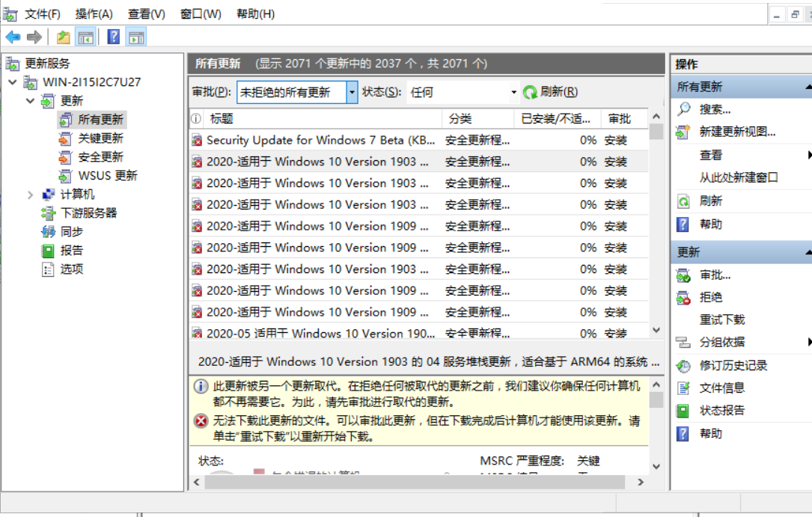Open the 下游服务器 node

[x=88, y=213]
